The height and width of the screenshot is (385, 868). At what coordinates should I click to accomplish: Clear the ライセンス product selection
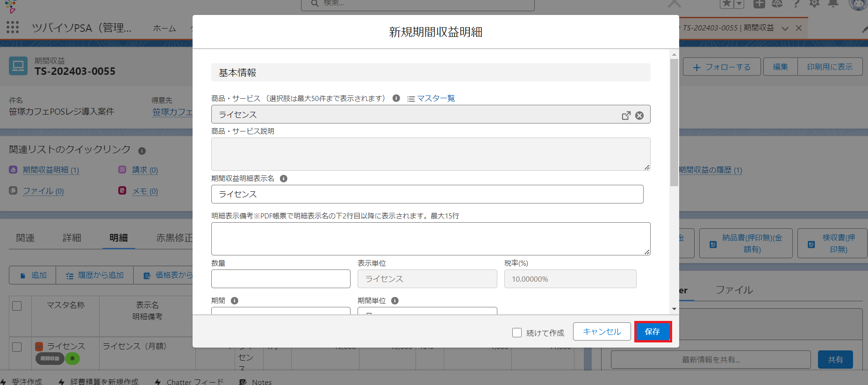pyautogui.click(x=639, y=116)
